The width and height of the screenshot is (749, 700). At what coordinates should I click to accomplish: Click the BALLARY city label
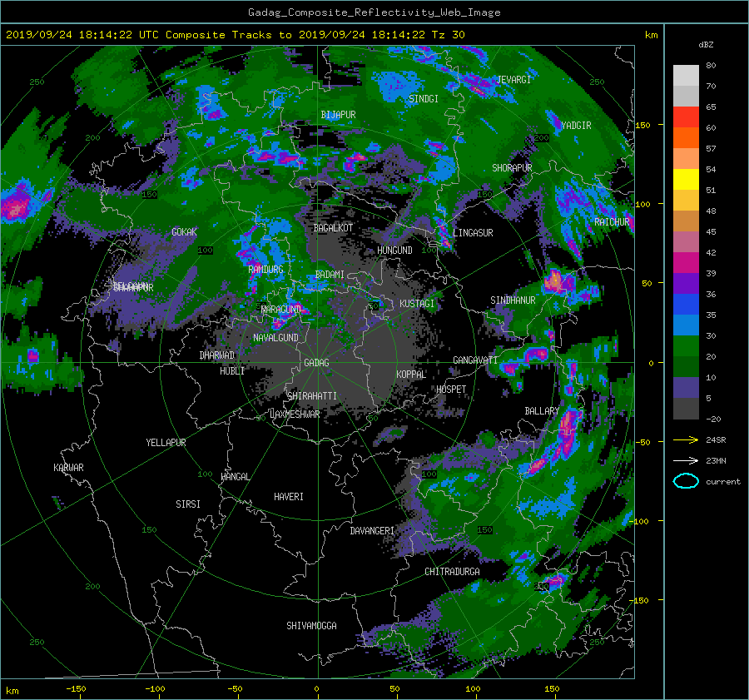(542, 411)
